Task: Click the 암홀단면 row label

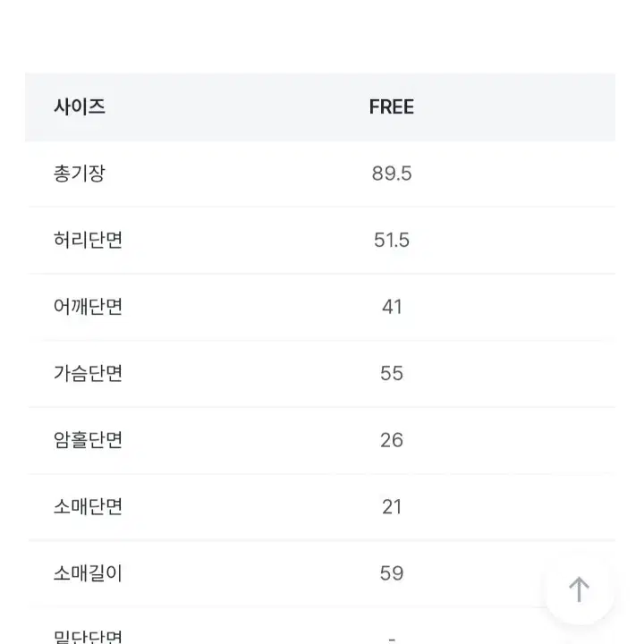Action: [x=88, y=440]
